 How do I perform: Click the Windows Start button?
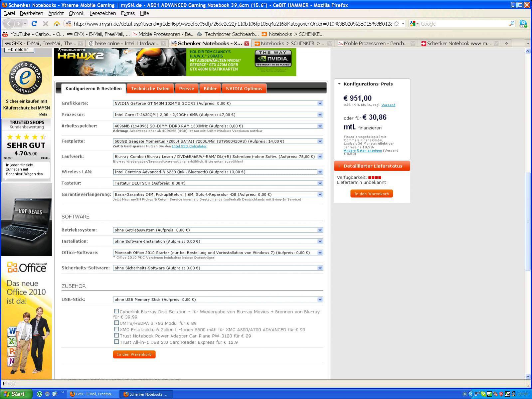16,394
